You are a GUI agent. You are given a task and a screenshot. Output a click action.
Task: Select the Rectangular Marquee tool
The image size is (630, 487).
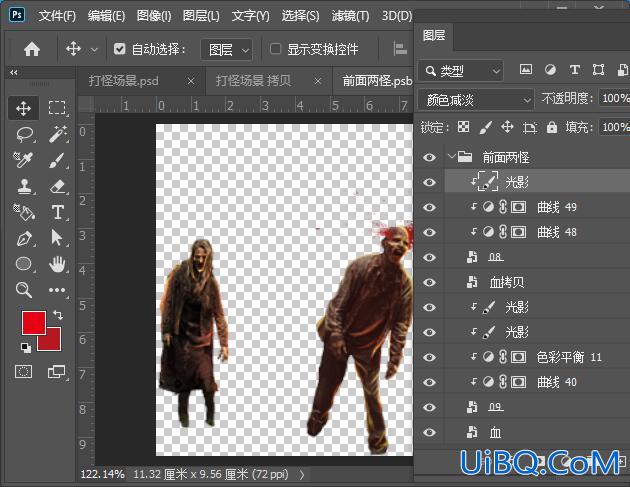(x=57, y=108)
